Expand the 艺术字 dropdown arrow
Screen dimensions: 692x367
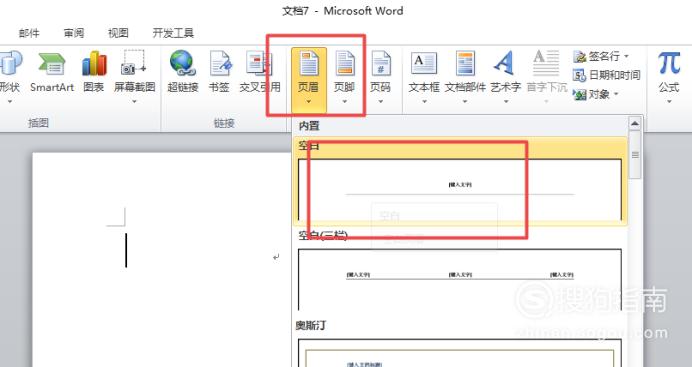pyautogui.click(x=506, y=101)
